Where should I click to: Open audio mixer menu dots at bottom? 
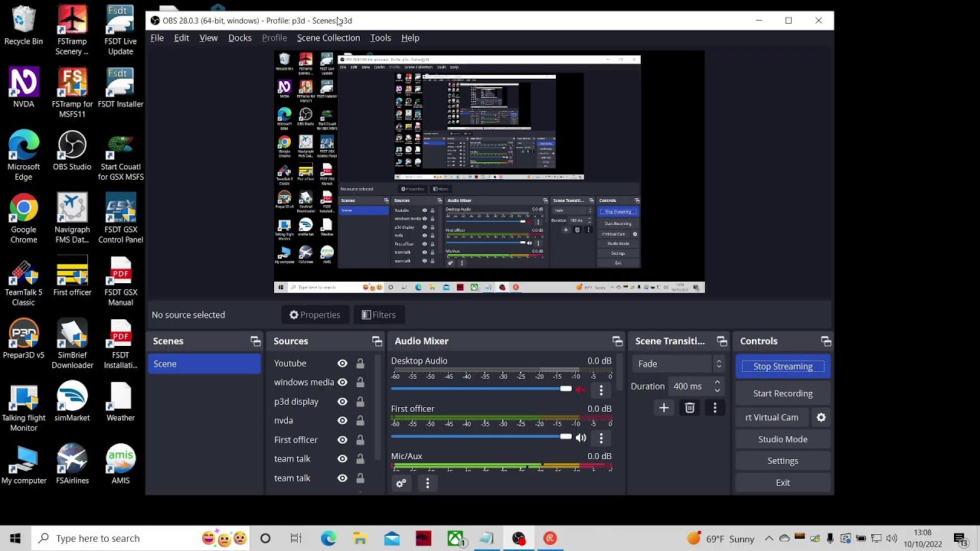(427, 484)
